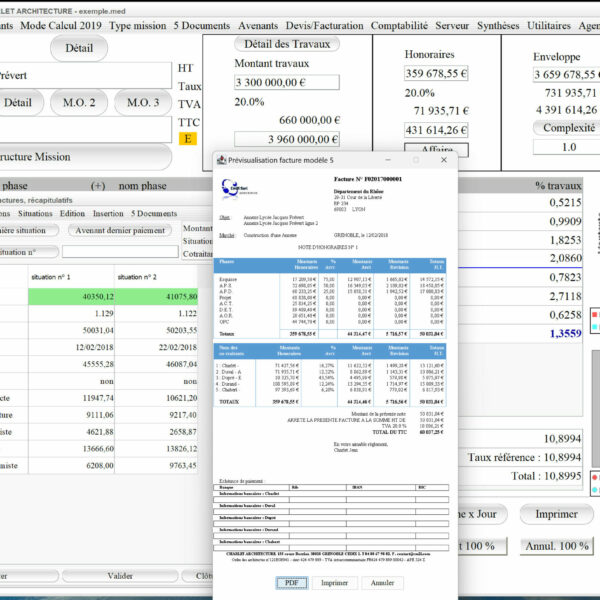Minimize the Prévisualisation facture window

click(x=388, y=160)
